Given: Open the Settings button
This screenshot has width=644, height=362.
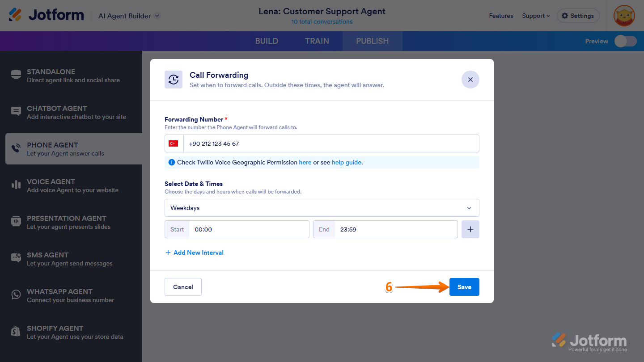Looking at the screenshot, I should pos(578,16).
